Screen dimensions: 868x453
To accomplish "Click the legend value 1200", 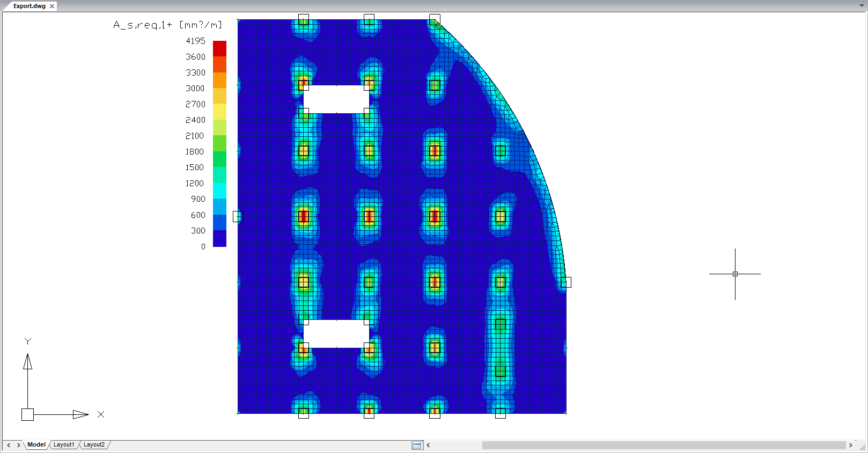I will click(195, 183).
